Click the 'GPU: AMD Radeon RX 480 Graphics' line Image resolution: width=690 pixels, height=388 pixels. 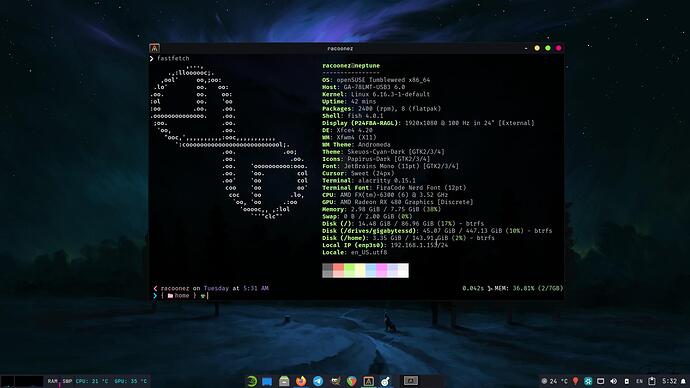pyautogui.click(x=398, y=202)
